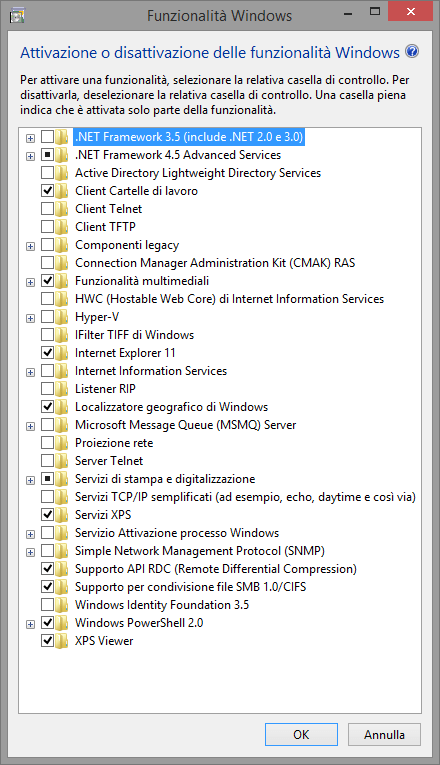Enable the Client Telnet checkbox
This screenshot has height=765, width=440.
click(x=47, y=209)
